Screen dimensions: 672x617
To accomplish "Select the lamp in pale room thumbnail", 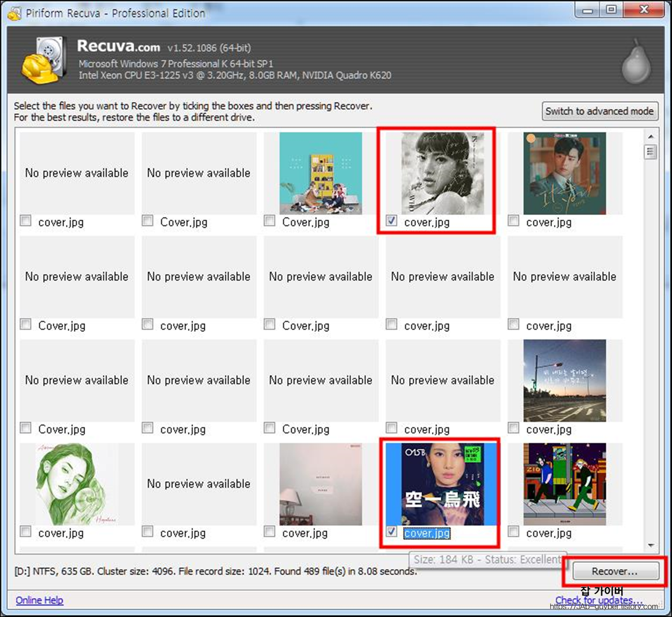I will pyautogui.click(x=321, y=484).
